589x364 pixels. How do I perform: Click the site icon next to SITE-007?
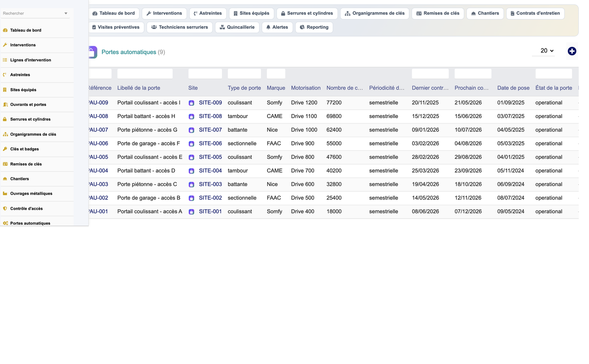pyautogui.click(x=191, y=130)
